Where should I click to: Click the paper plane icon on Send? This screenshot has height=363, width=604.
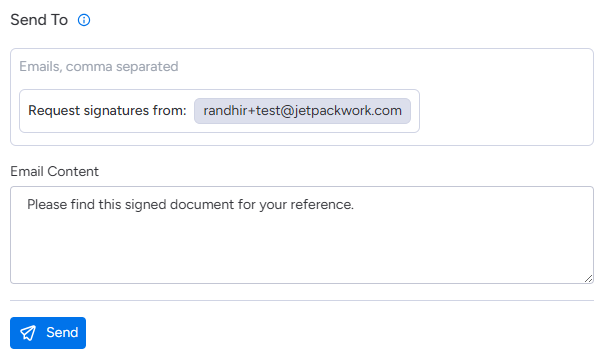[x=28, y=333]
